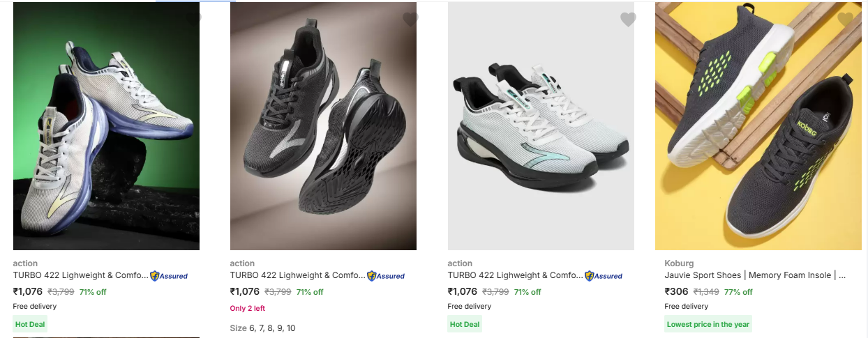Add the Koburg Jauvie shoe to wishlist
The image size is (868, 338).
point(845,20)
